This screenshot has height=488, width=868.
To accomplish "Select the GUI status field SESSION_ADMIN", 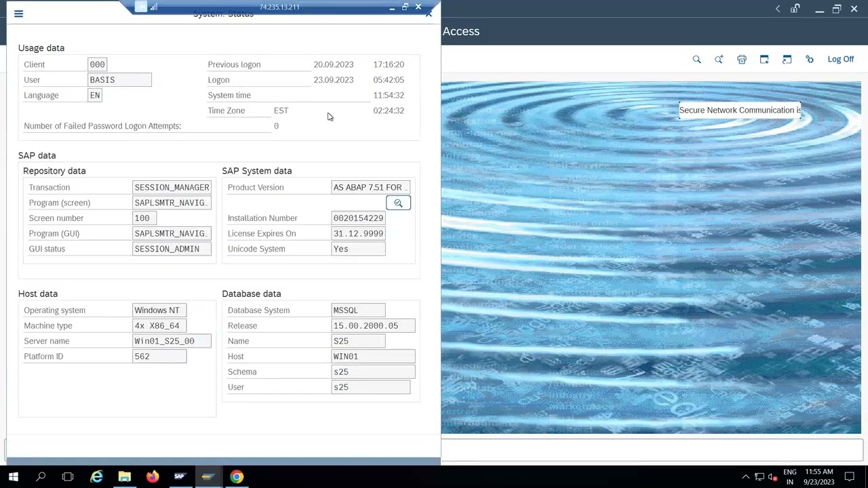I will tap(172, 249).
